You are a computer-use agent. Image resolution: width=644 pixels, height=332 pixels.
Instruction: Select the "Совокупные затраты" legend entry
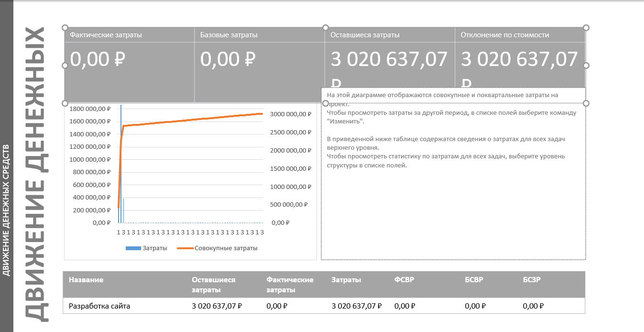pos(218,248)
